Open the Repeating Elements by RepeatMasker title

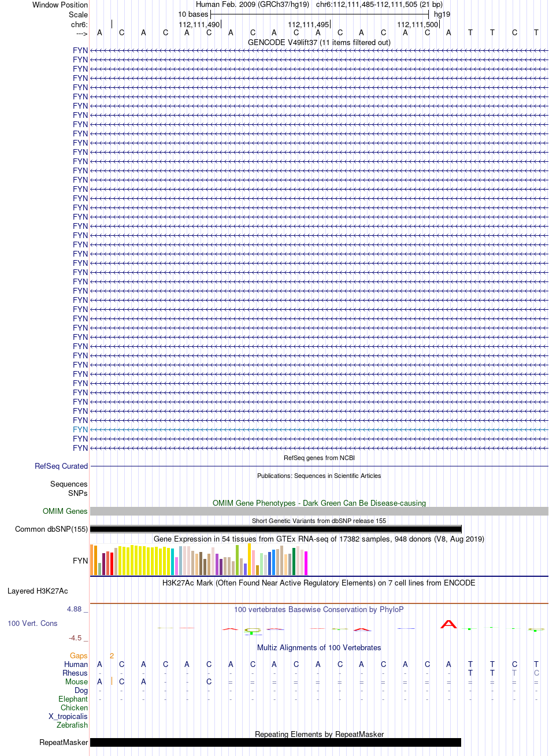click(319, 734)
